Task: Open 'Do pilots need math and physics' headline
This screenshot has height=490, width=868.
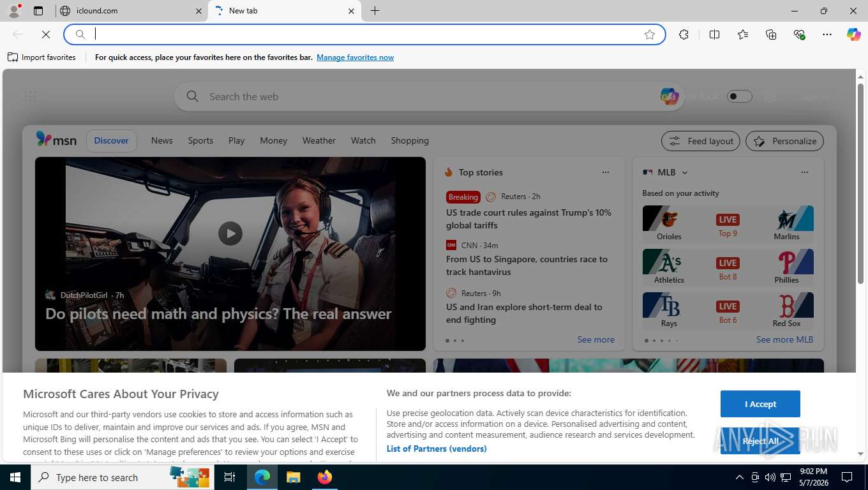Action: (218, 314)
